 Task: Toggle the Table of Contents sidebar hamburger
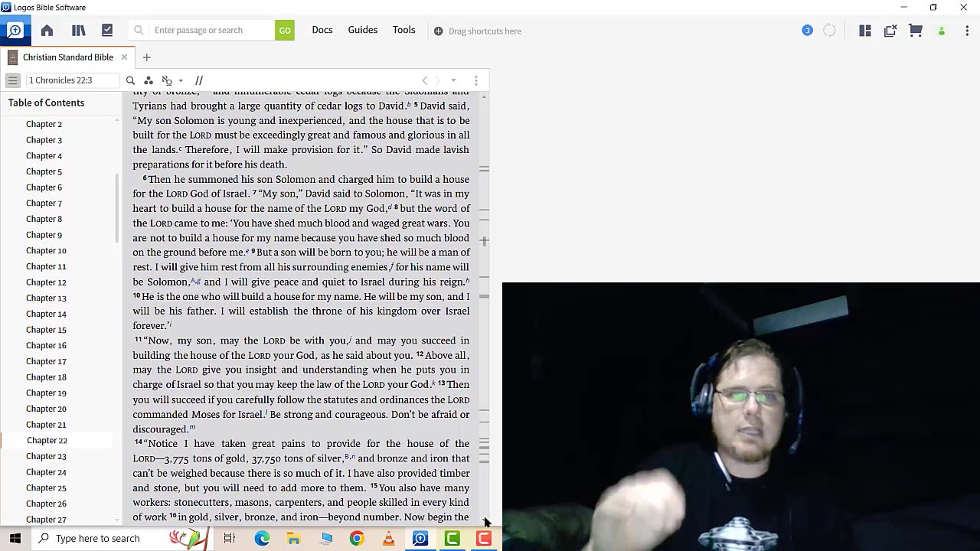[x=13, y=80]
